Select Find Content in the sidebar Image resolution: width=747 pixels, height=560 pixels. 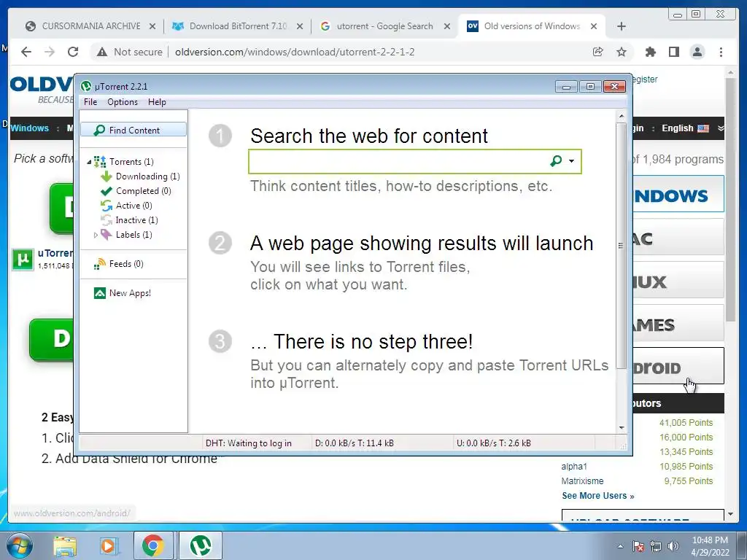(x=133, y=130)
